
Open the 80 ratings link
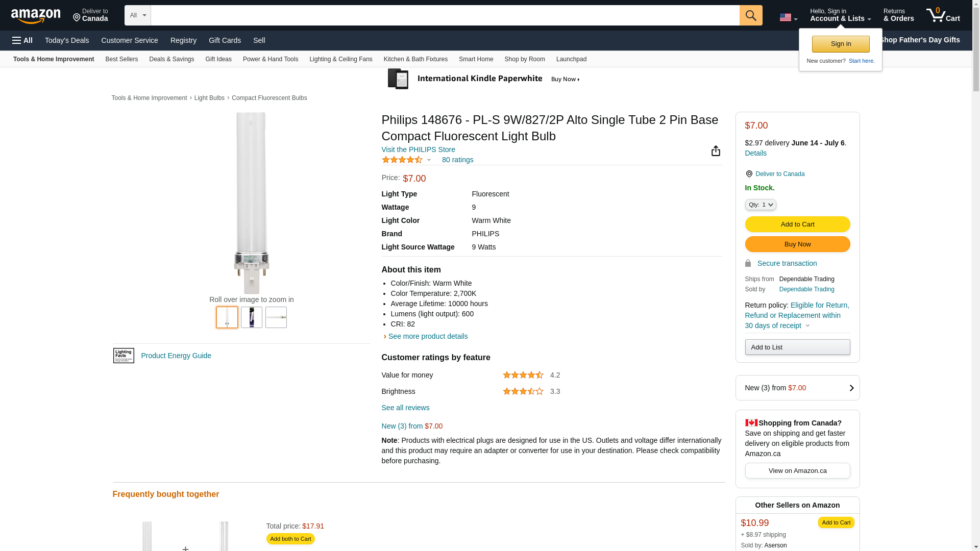[457, 160]
